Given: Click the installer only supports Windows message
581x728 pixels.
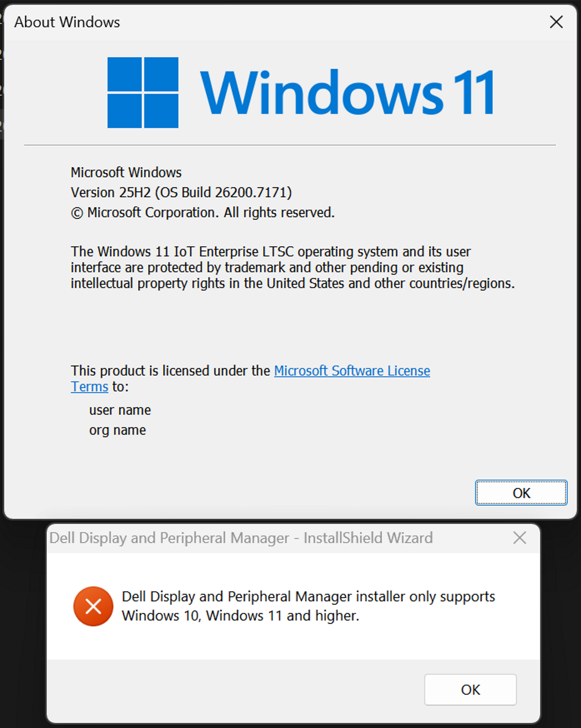Looking at the screenshot, I should (308, 606).
